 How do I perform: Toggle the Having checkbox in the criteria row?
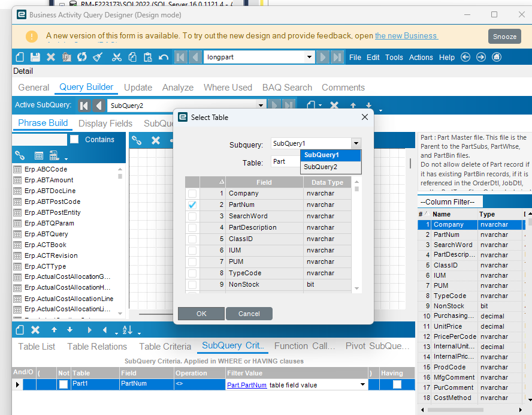397,384
